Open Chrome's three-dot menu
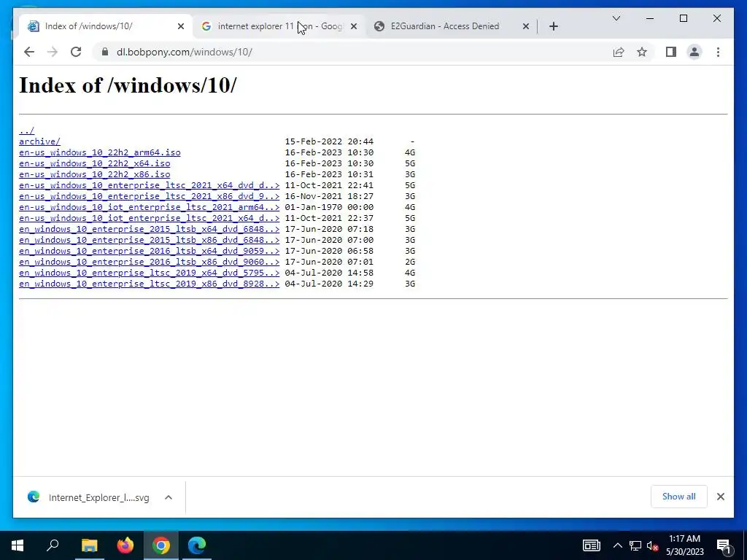 (x=718, y=52)
